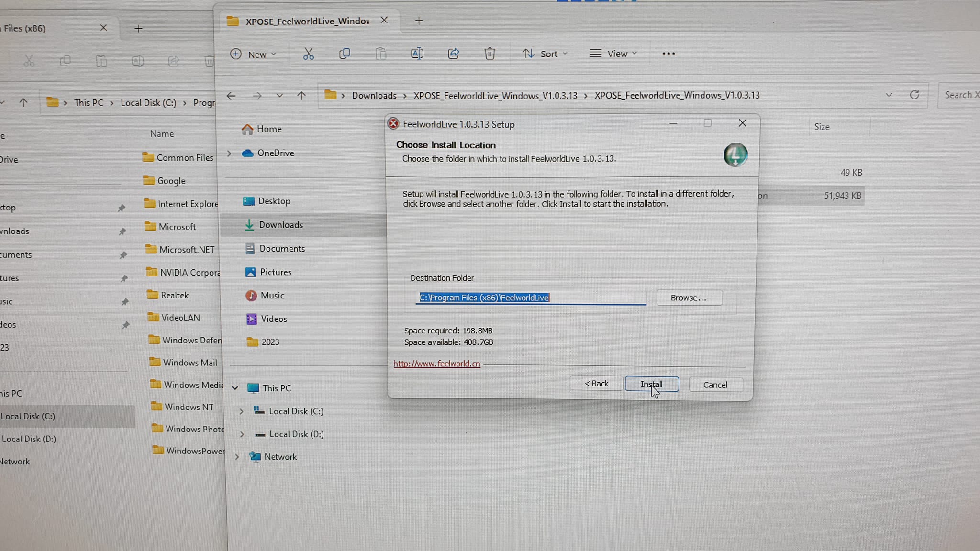Go forward with the right arrow in front Explorer
Image resolution: width=980 pixels, height=551 pixels.
257,96
